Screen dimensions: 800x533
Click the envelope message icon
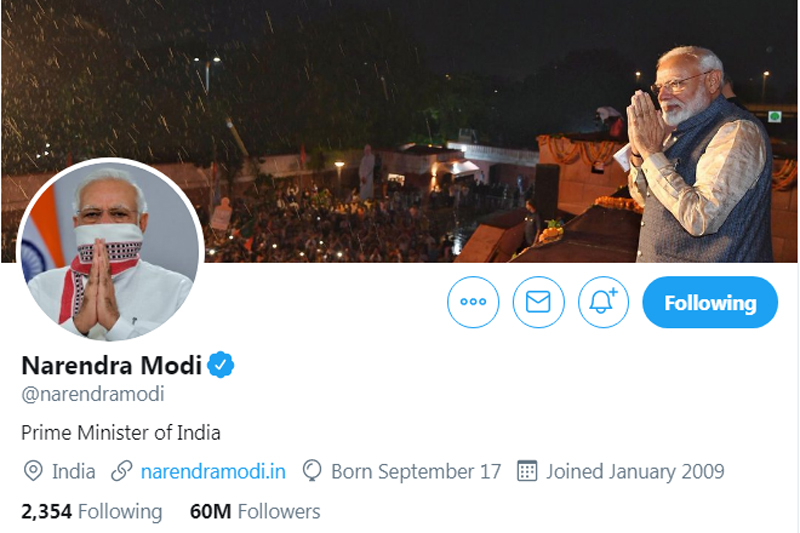click(538, 302)
